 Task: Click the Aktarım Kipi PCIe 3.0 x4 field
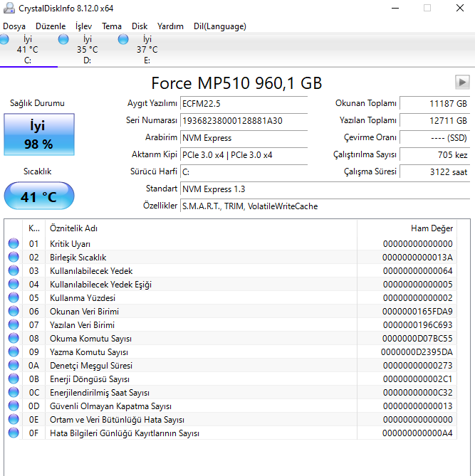click(x=244, y=155)
